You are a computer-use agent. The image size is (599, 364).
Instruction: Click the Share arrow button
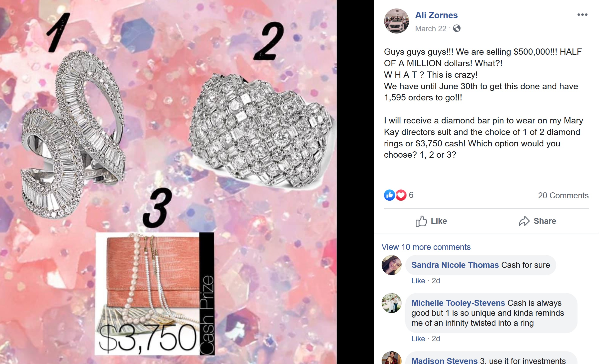click(537, 221)
